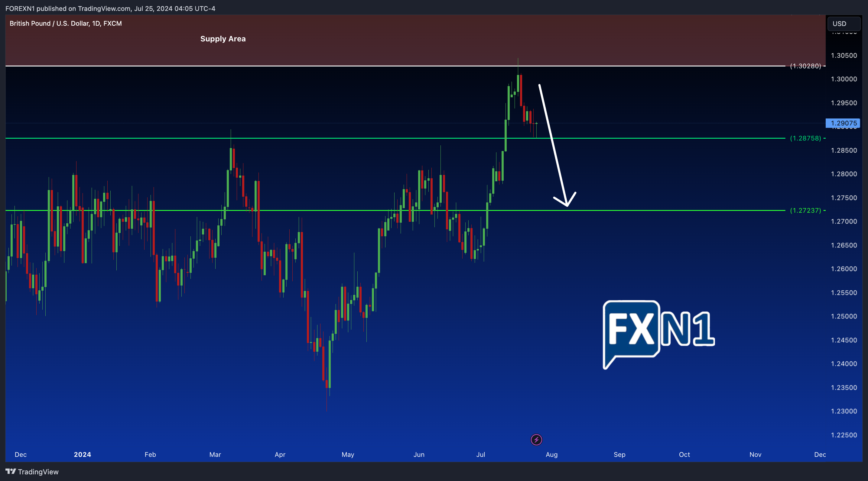Click the Supply Area label
Image resolution: width=868 pixels, height=481 pixels.
(223, 39)
